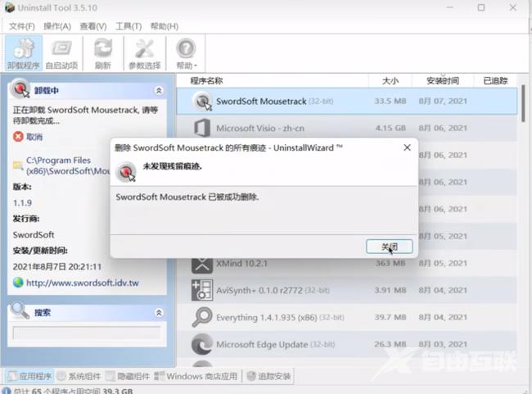Screen dimensions: 532x394
Task: Collapse the 搜索 panel
Action: coord(159,312)
